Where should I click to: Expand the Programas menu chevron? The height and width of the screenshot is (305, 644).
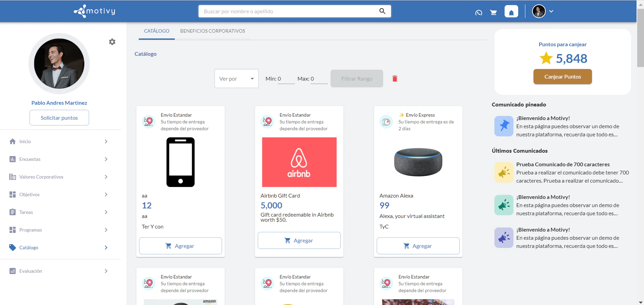pyautogui.click(x=106, y=230)
